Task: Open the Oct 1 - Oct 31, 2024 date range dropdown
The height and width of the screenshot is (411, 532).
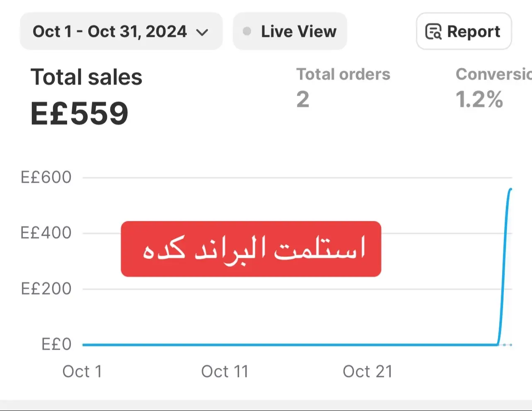Action: pyautogui.click(x=121, y=31)
